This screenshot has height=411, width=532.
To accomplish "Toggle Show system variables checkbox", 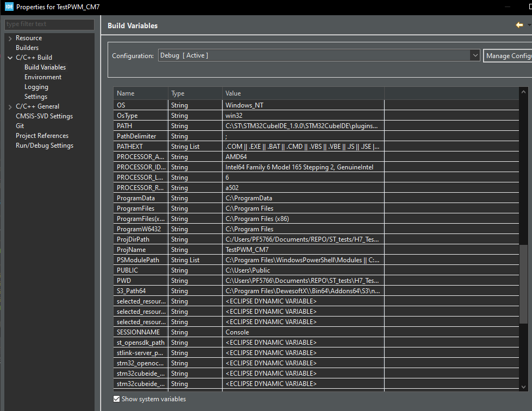I will [x=116, y=399].
